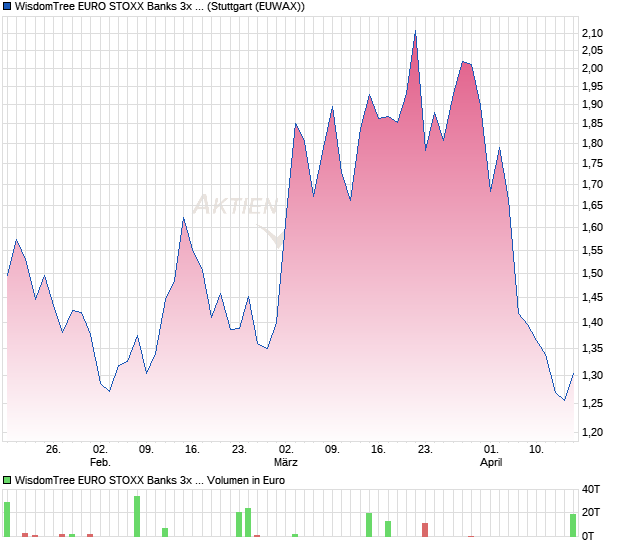Click the März month label
The width and height of the screenshot is (620, 546).
[286, 463]
